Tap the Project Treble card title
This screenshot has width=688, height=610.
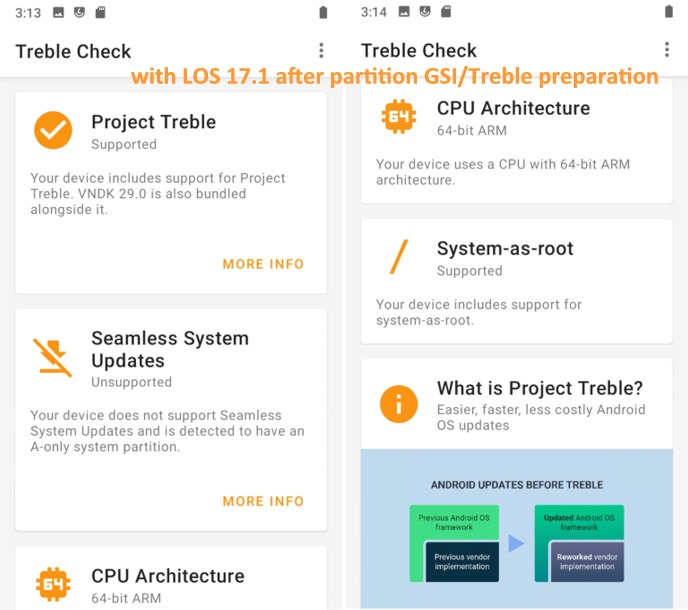click(x=154, y=122)
